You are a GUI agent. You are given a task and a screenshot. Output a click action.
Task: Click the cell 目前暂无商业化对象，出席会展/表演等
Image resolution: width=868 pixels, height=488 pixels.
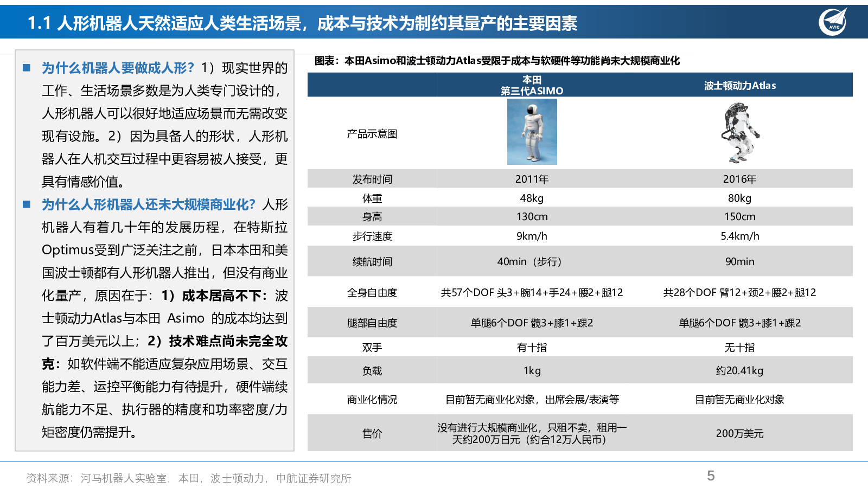[x=532, y=399]
